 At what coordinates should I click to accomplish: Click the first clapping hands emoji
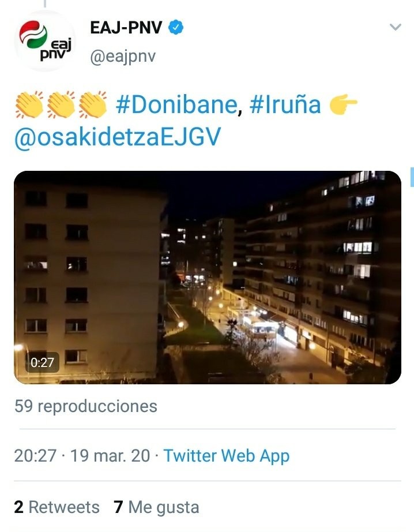pos(29,104)
